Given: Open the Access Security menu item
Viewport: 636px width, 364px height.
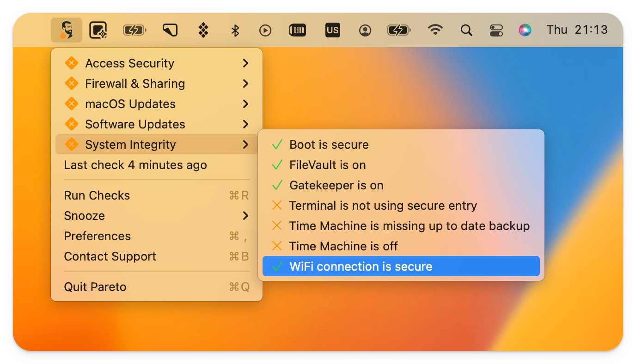Looking at the screenshot, I should [x=157, y=63].
